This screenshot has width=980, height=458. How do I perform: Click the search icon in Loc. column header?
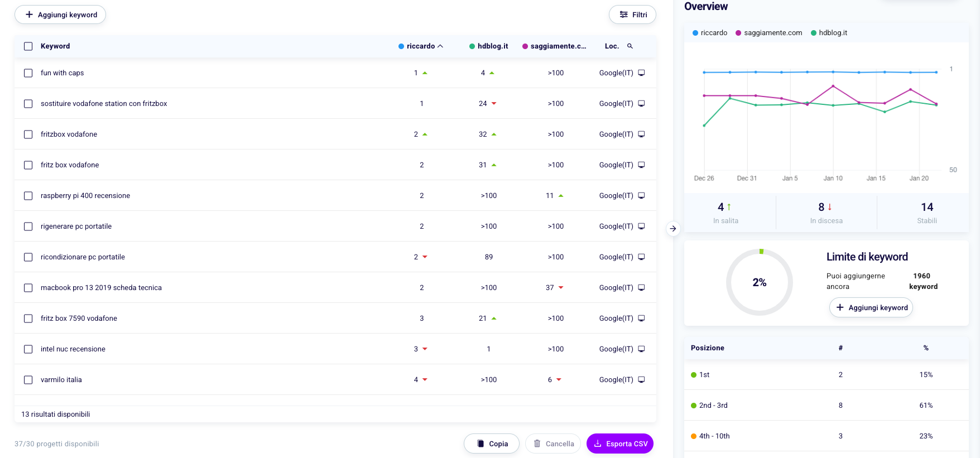[630, 46]
